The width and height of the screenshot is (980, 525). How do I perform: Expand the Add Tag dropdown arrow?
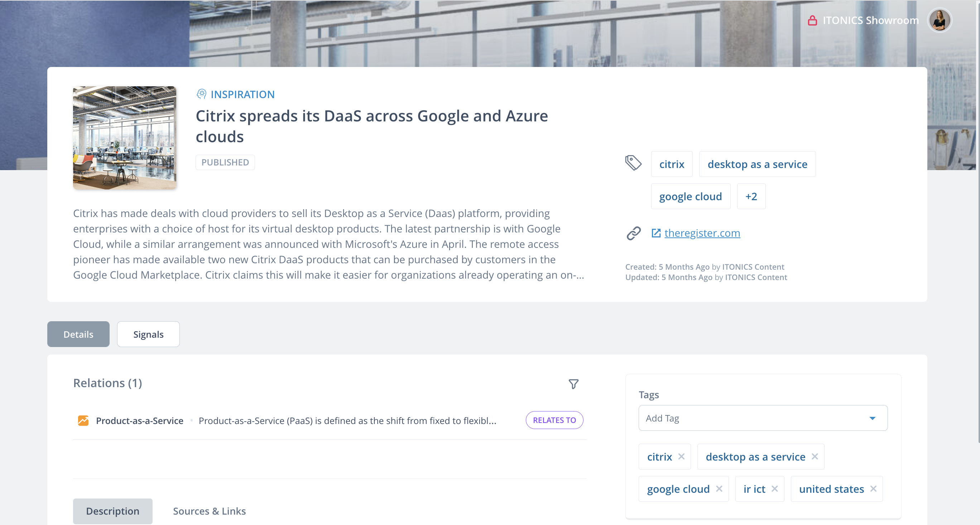click(872, 418)
